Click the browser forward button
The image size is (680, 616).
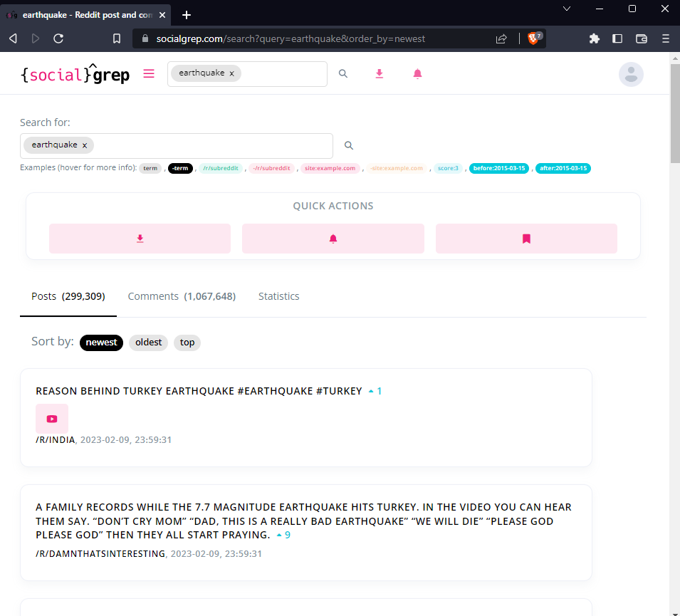[x=36, y=38]
